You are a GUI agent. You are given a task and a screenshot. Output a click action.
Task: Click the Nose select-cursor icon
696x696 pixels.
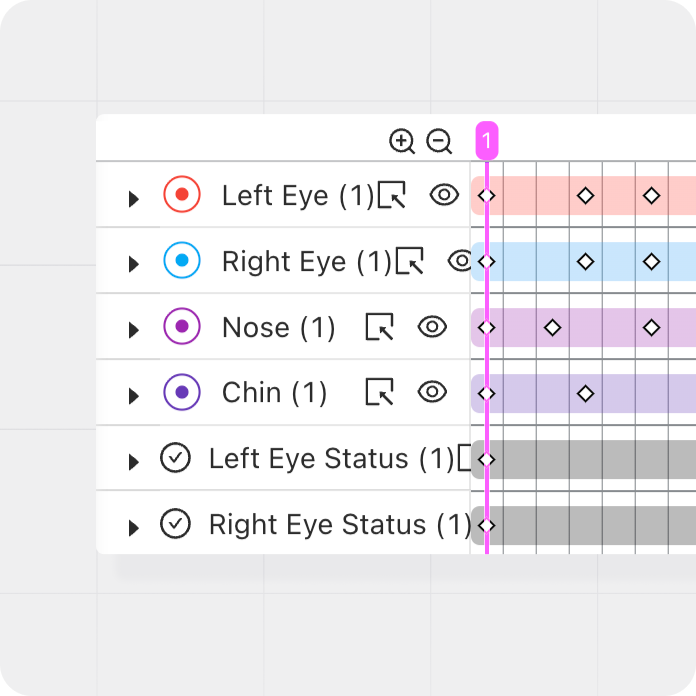point(379,327)
